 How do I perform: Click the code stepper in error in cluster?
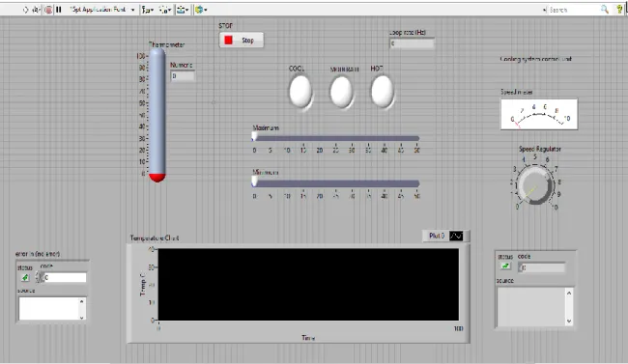pyautogui.click(x=39, y=277)
